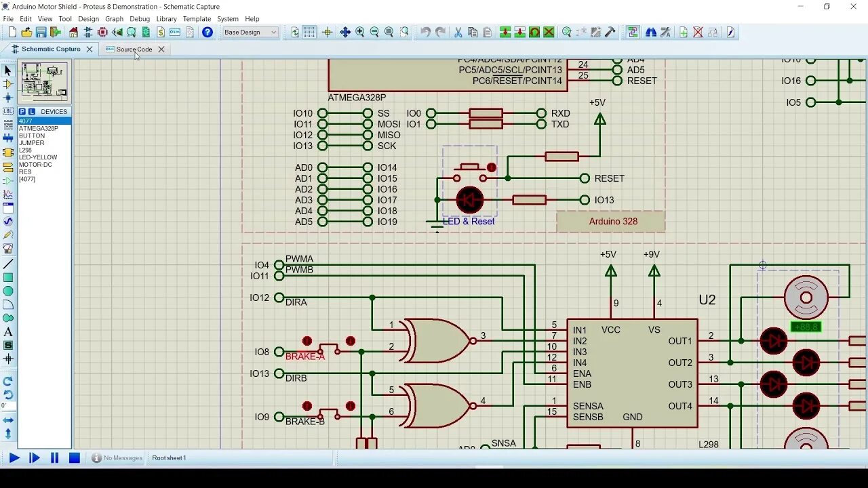Open PCB Layout via the red chip icon

click(x=102, y=33)
